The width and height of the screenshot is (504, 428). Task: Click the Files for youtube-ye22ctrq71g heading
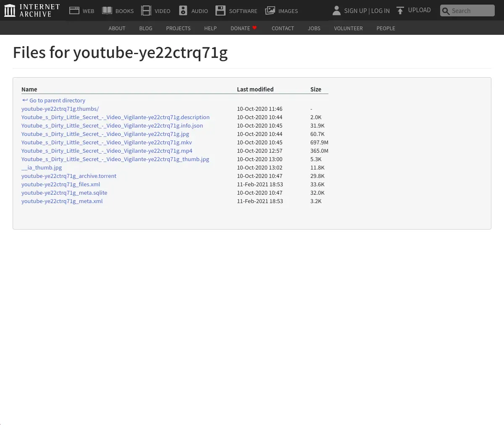(120, 53)
